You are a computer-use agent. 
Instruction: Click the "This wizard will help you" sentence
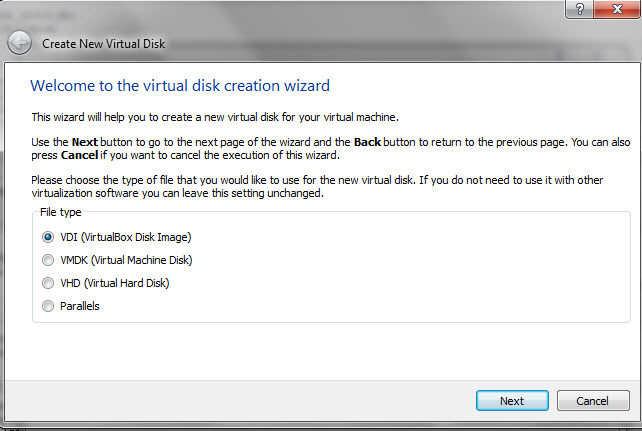[215, 117]
